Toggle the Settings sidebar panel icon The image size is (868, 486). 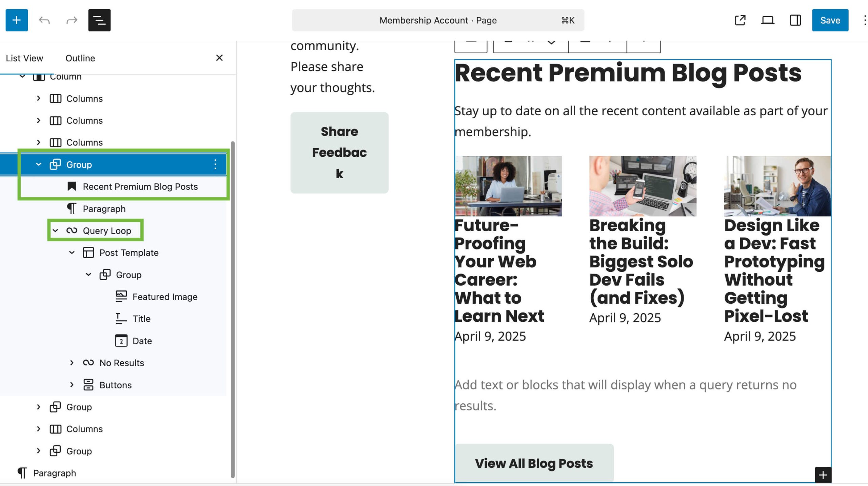795,20
